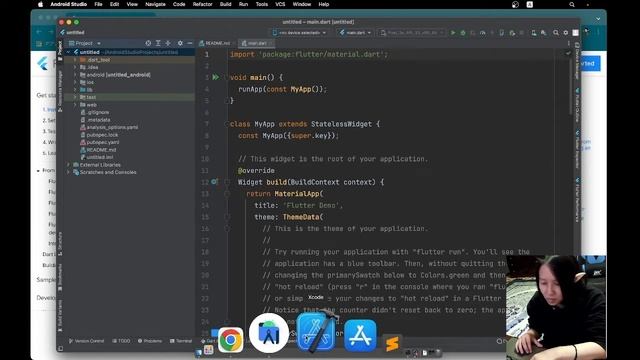Expand the lib folder
This screenshot has height=360, width=640.
pos(75,90)
